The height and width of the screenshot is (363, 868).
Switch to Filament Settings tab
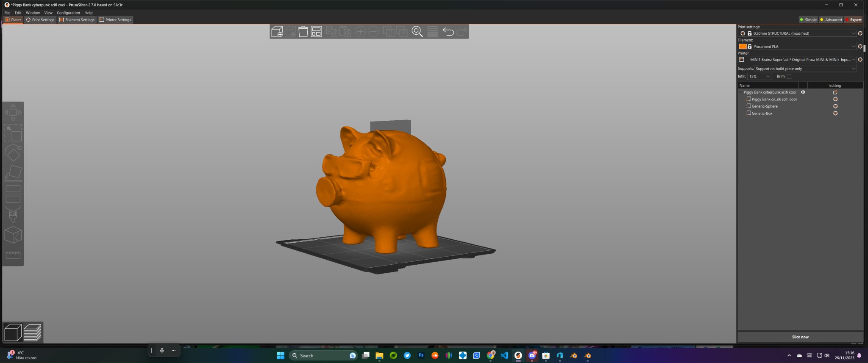pyautogui.click(x=77, y=20)
